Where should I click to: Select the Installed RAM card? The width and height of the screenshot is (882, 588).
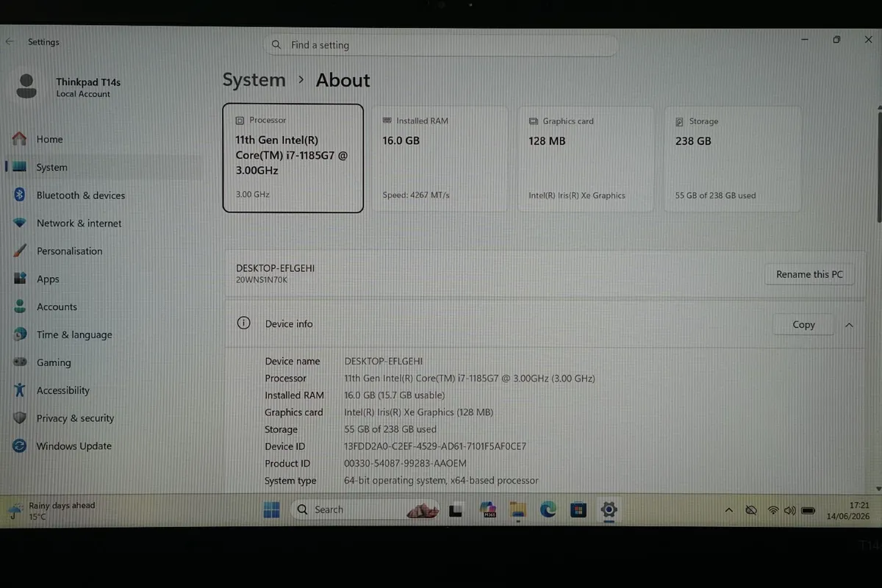coord(440,159)
